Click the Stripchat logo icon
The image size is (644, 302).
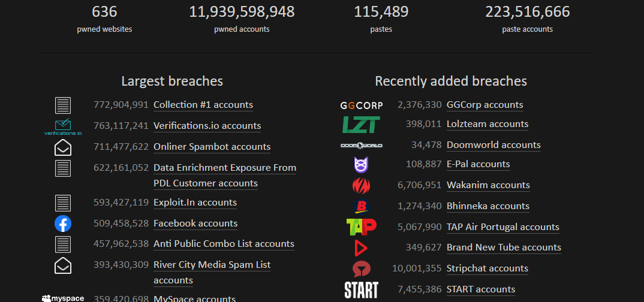(x=361, y=268)
